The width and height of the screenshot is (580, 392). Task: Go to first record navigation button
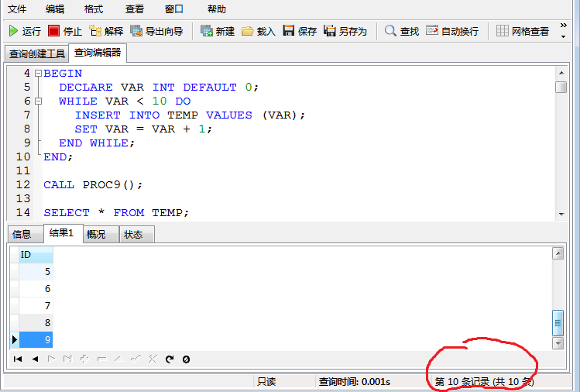18,359
